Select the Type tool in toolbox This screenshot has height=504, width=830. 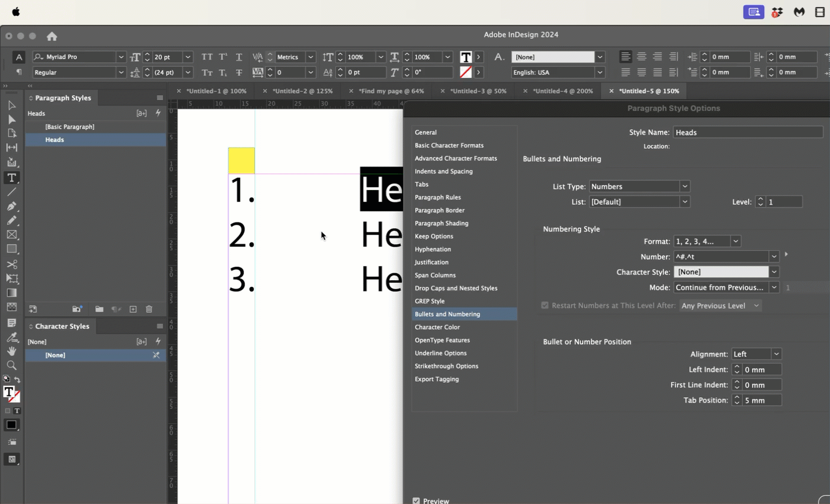tap(11, 178)
